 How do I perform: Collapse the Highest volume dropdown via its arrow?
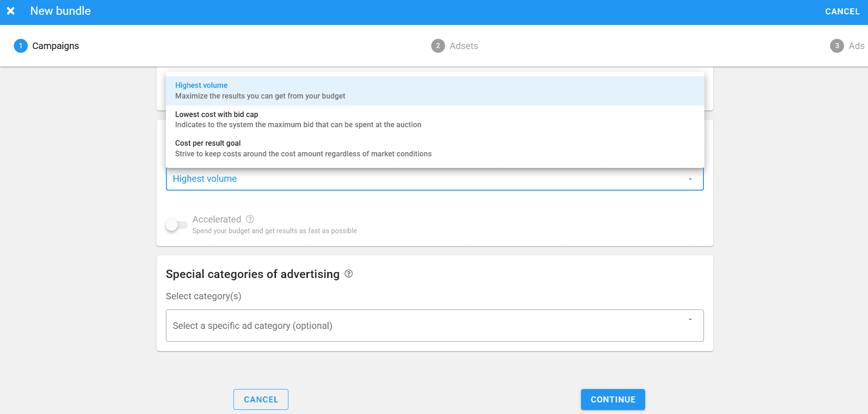[x=690, y=179]
